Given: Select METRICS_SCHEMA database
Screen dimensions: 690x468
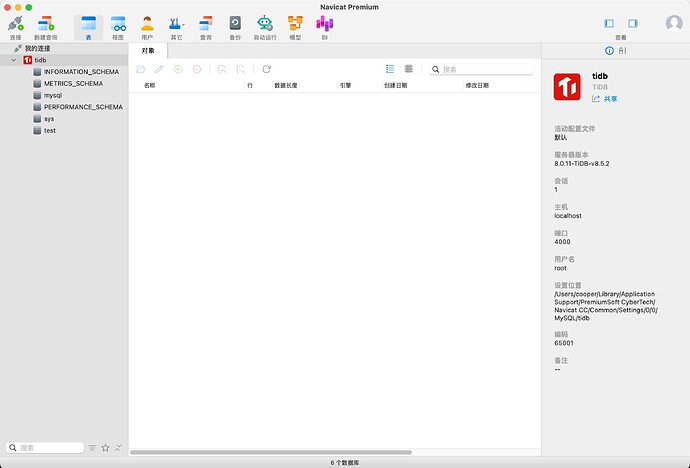Looking at the screenshot, I should 73,84.
